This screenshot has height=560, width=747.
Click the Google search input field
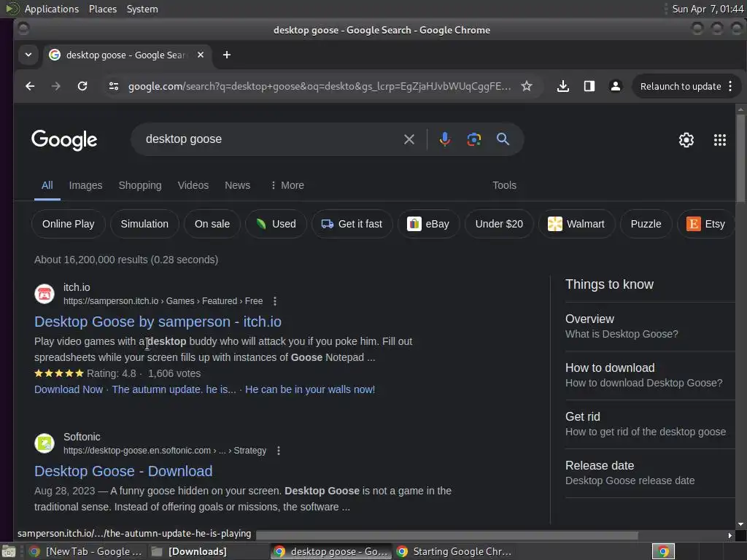click(x=271, y=139)
